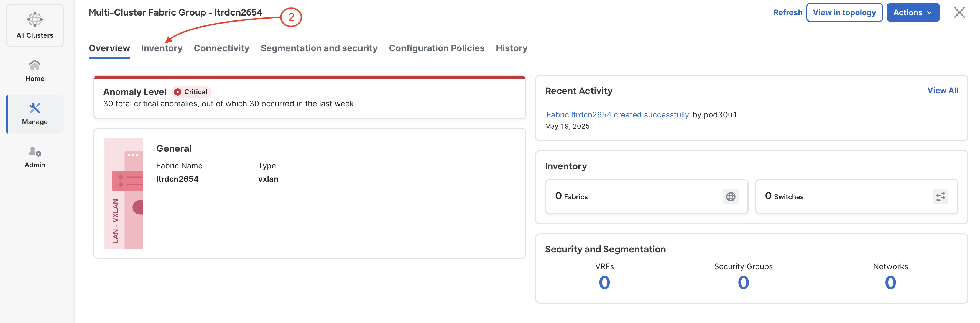980x323 pixels.
Task: Open the Manage tools section
Action: point(35,114)
